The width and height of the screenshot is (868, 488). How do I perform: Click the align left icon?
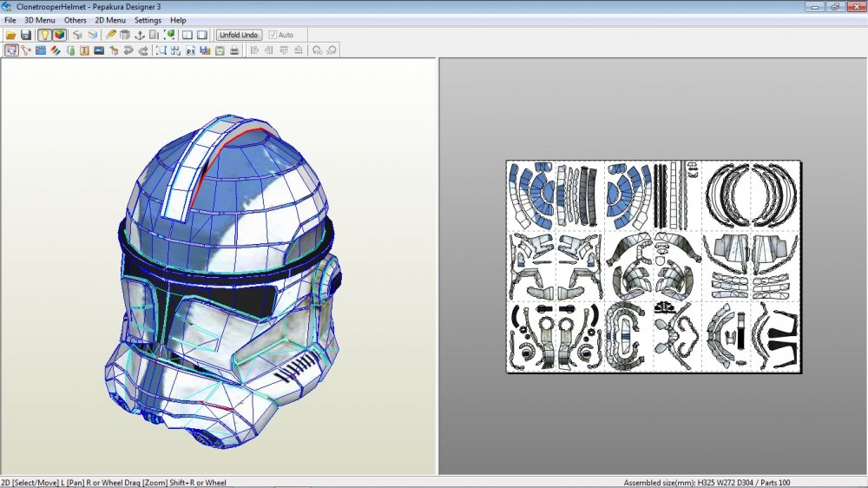point(254,50)
